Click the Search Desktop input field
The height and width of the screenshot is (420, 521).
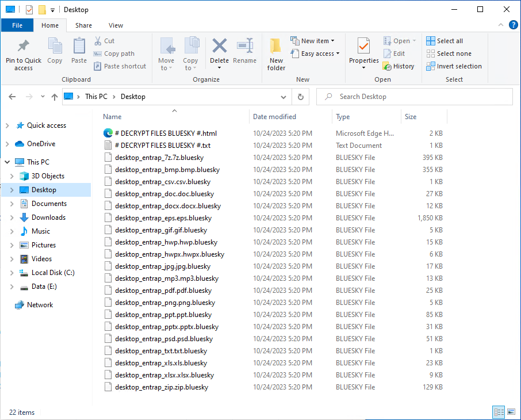click(415, 97)
